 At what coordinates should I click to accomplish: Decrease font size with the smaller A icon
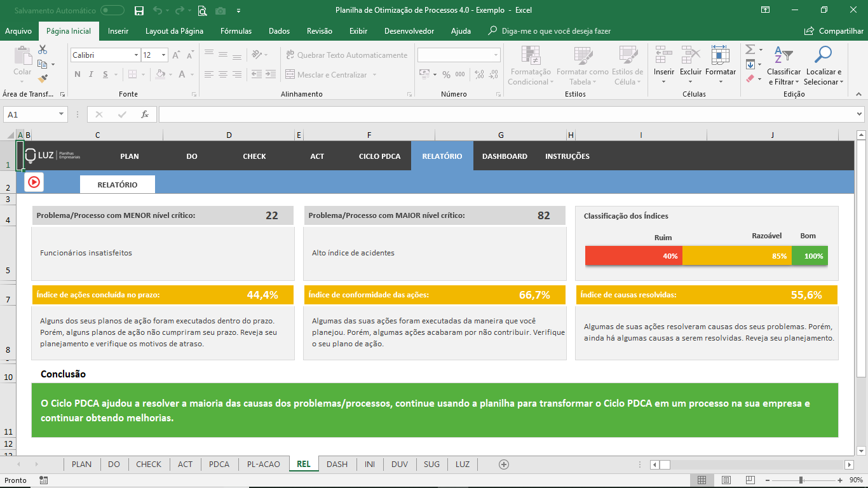pyautogui.click(x=190, y=55)
